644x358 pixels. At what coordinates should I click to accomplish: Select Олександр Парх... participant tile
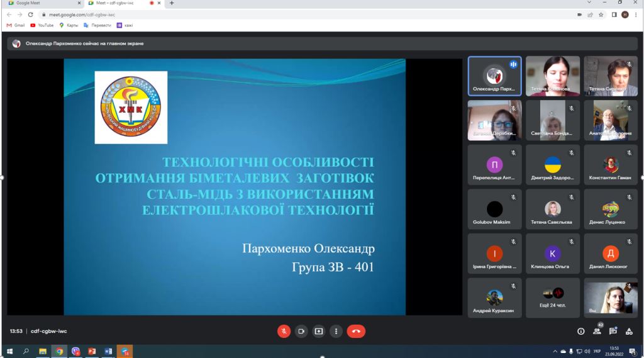pos(494,76)
